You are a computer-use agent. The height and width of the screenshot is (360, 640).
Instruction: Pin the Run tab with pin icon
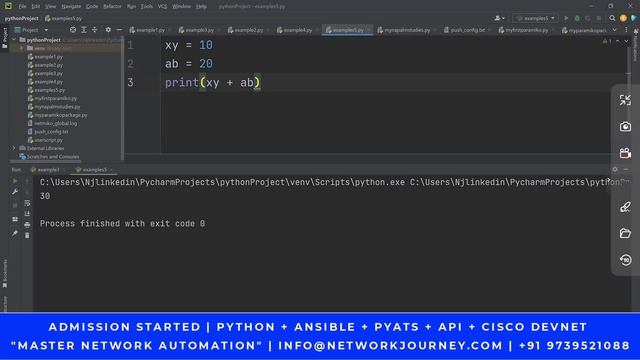[15, 233]
